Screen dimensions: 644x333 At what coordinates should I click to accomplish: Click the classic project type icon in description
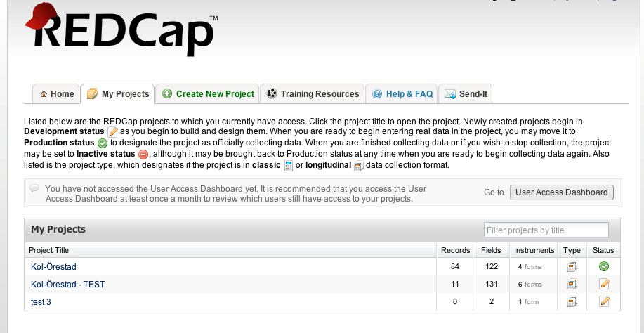point(289,166)
